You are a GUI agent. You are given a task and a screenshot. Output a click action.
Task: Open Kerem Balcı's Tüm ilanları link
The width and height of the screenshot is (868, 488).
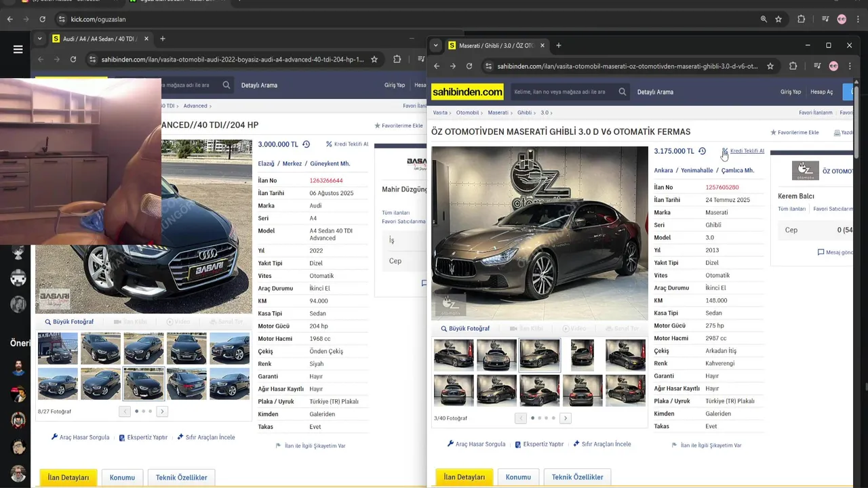[x=791, y=209]
